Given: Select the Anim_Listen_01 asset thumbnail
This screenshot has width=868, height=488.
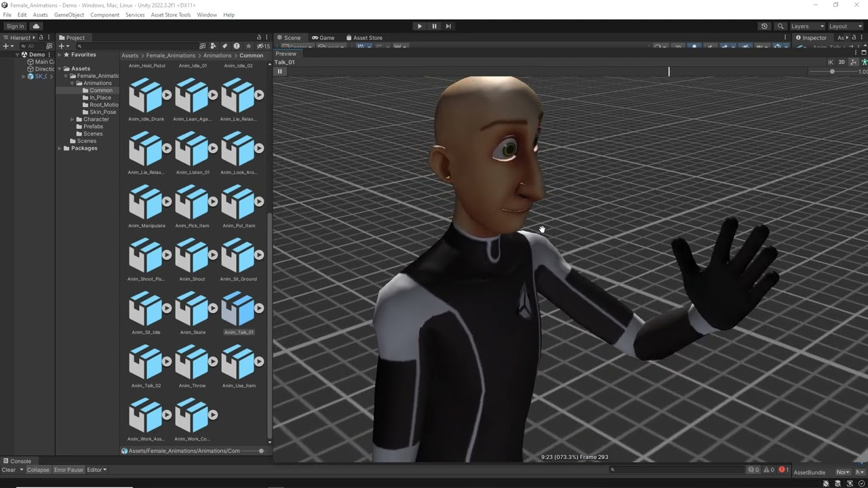Looking at the screenshot, I should click(x=192, y=148).
